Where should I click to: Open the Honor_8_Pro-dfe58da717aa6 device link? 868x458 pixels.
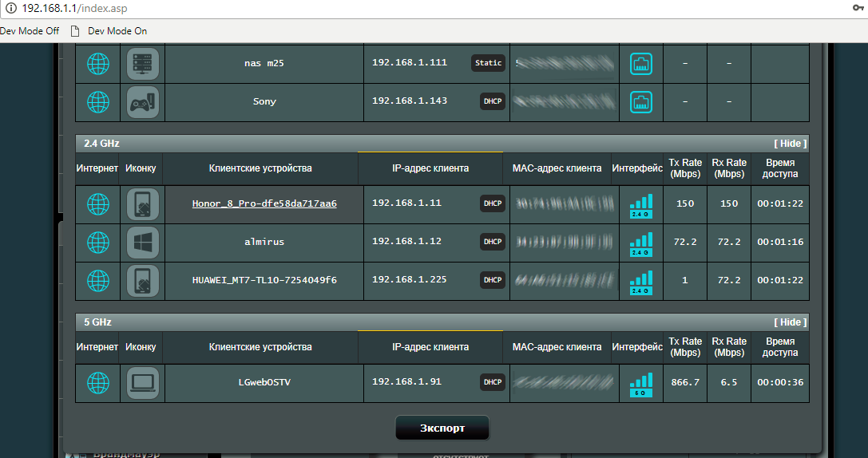pyautogui.click(x=264, y=203)
